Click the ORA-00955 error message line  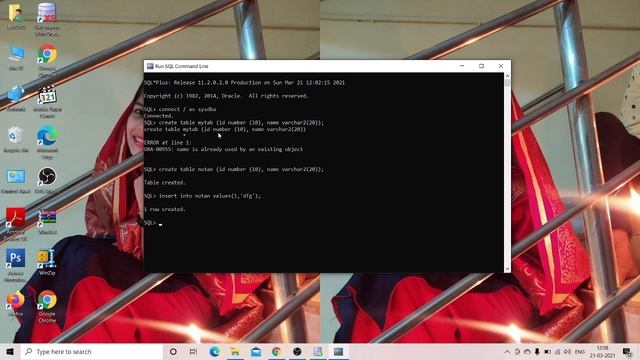tap(223, 149)
